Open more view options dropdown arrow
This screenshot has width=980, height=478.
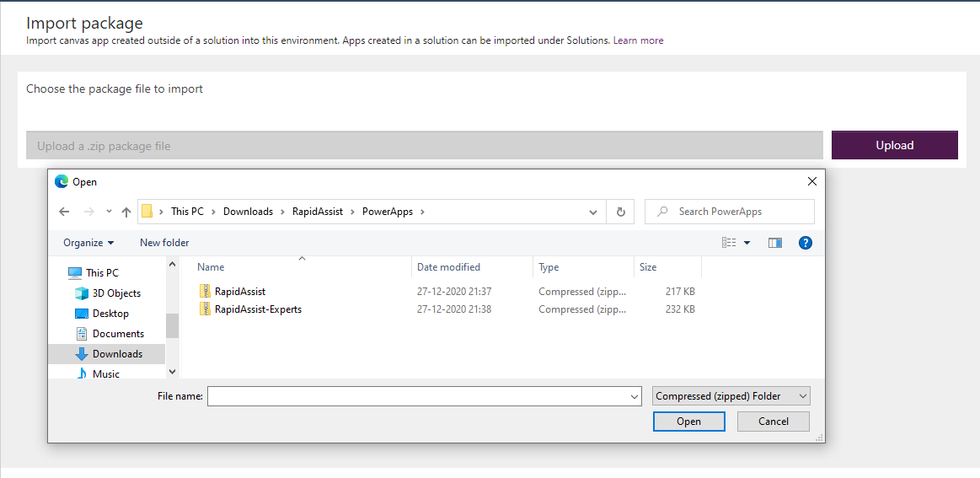click(747, 243)
